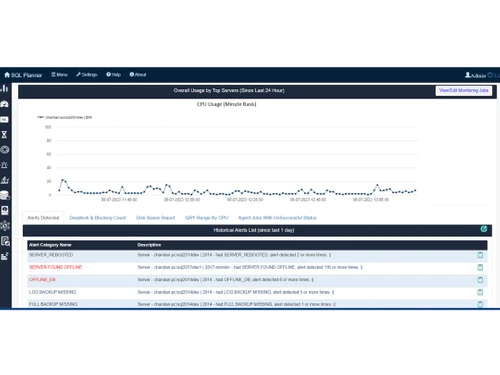Click the bottom chart-edit sidebar icon
The image size is (500, 375).
pyautogui.click(x=5, y=256)
